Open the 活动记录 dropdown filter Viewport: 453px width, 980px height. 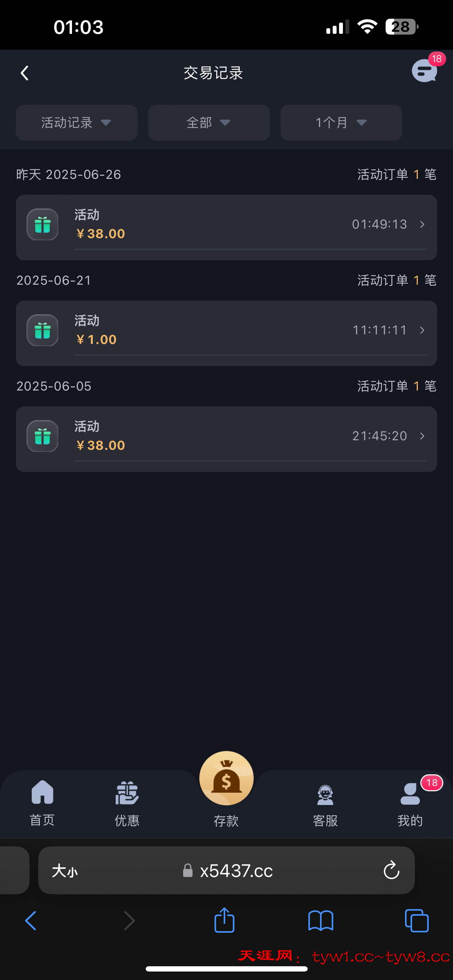(77, 122)
